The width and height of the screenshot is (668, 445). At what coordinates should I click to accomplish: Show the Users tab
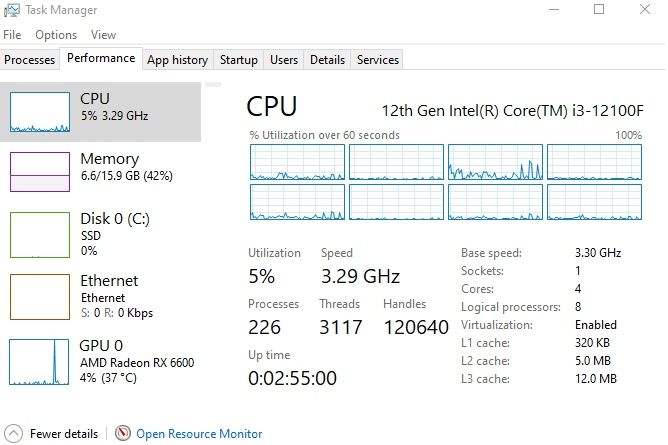pos(284,60)
